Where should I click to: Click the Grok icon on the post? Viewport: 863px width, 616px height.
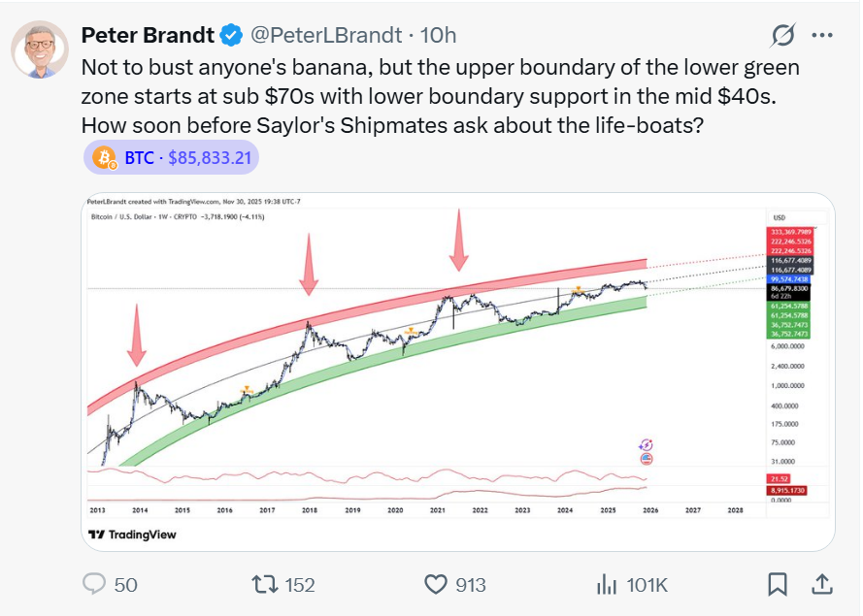[782, 36]
